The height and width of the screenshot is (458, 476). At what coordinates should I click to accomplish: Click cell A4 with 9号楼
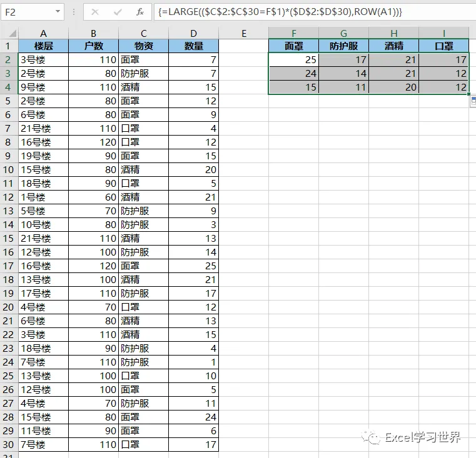click(x=43, y=87)
